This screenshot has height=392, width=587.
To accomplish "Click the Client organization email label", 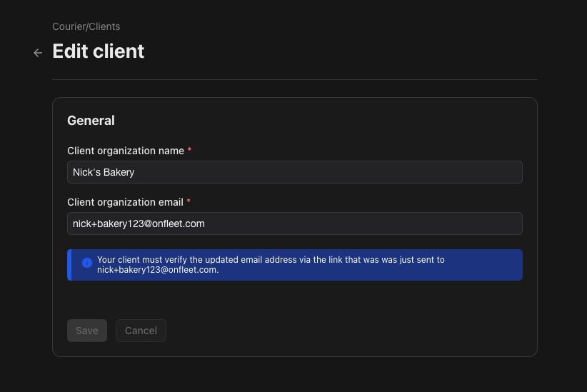I will pyautogui.click(x=126, y=202).
